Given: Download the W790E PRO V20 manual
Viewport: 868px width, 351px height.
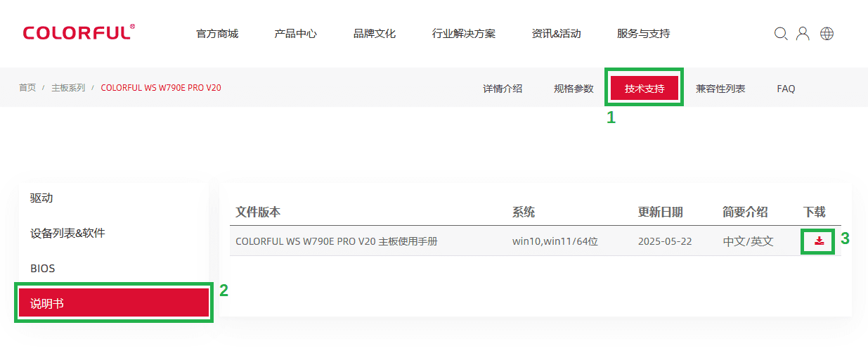Looking at the screenshot, I should (x=819, y=241).
